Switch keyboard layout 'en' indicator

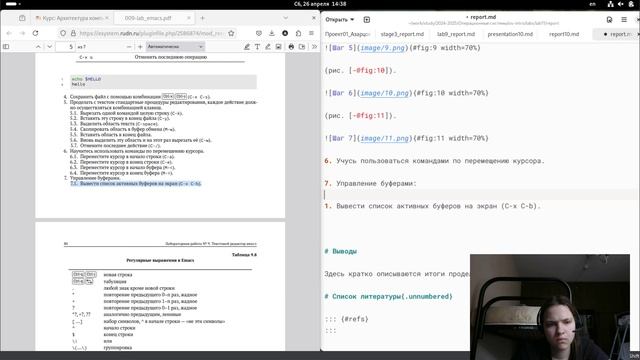(592, 4)
